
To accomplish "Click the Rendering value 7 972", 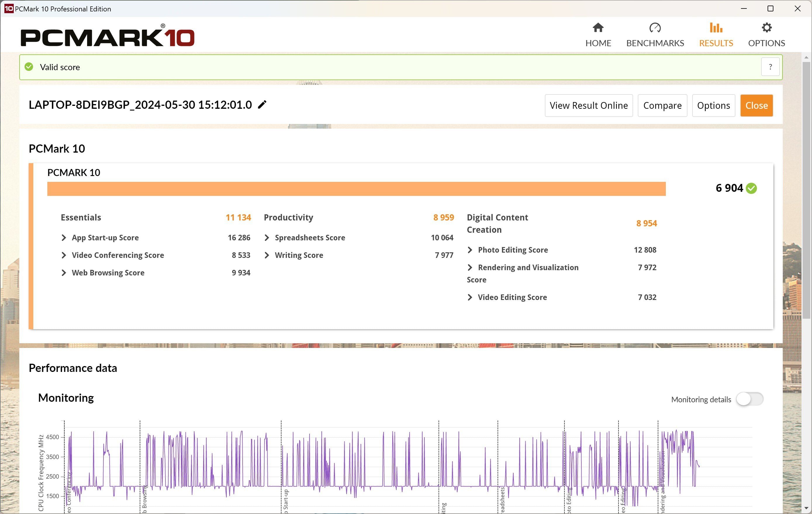I will (647, 268).
